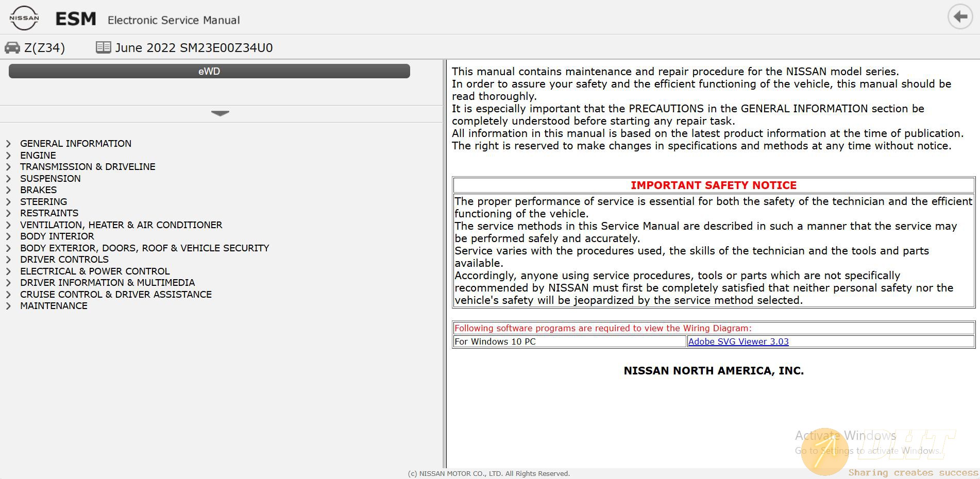Collapse the panel with the down arrow
Screen dimensions: 980x479
pyautogui.click(x=220, y=113)
